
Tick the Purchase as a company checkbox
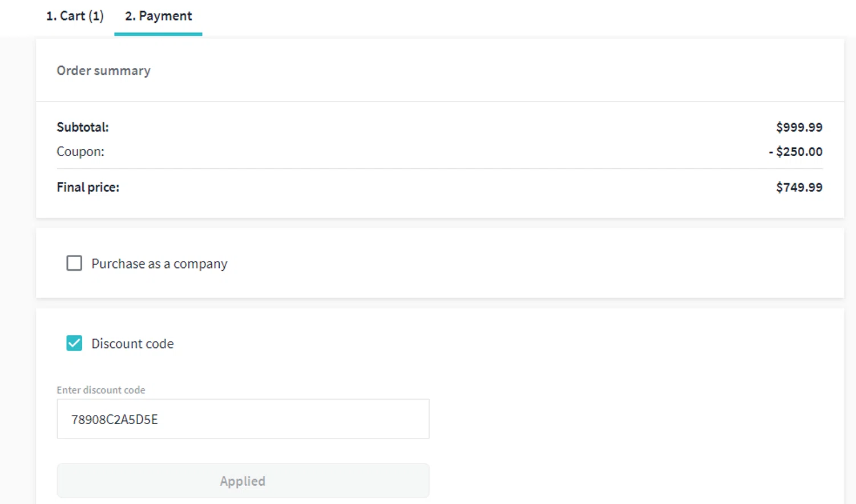click(x=74, y=263)
